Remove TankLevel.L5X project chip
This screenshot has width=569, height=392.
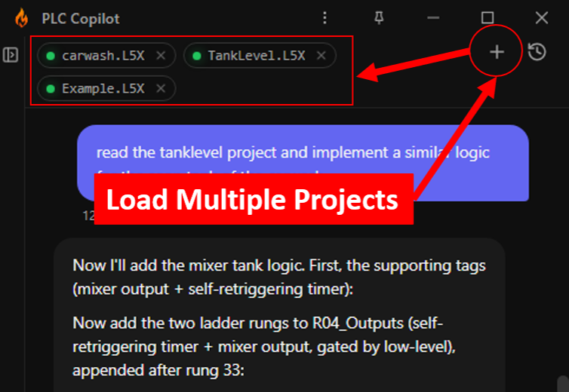coord(321,56)
